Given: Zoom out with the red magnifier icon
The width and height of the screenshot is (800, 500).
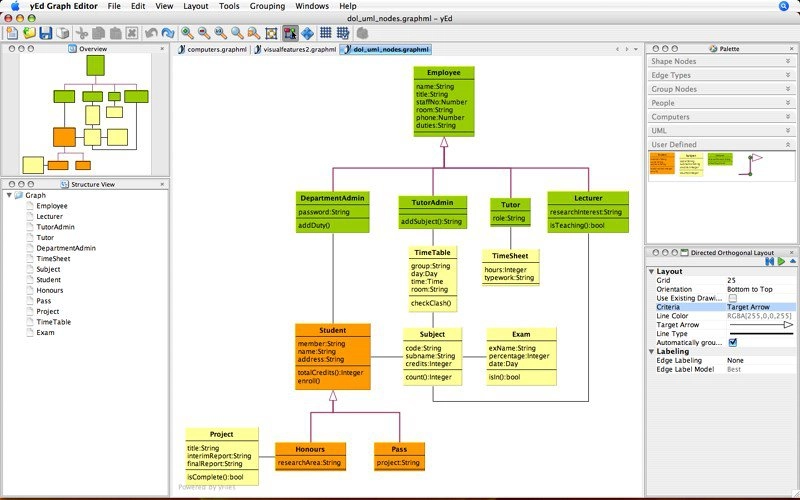Looking at the screenshot, I should (x=204, y=34).
